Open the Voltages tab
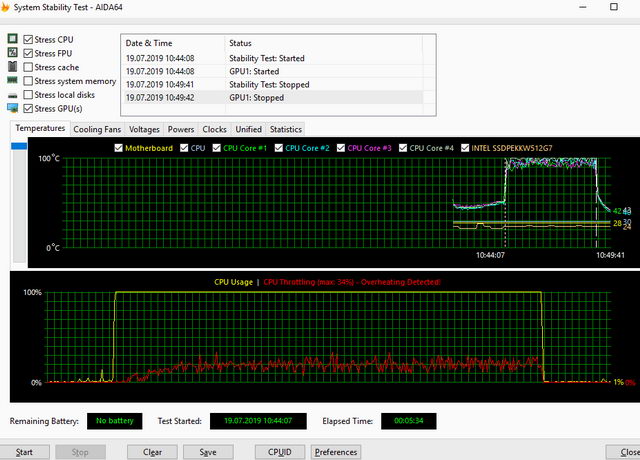 [144, 129]
